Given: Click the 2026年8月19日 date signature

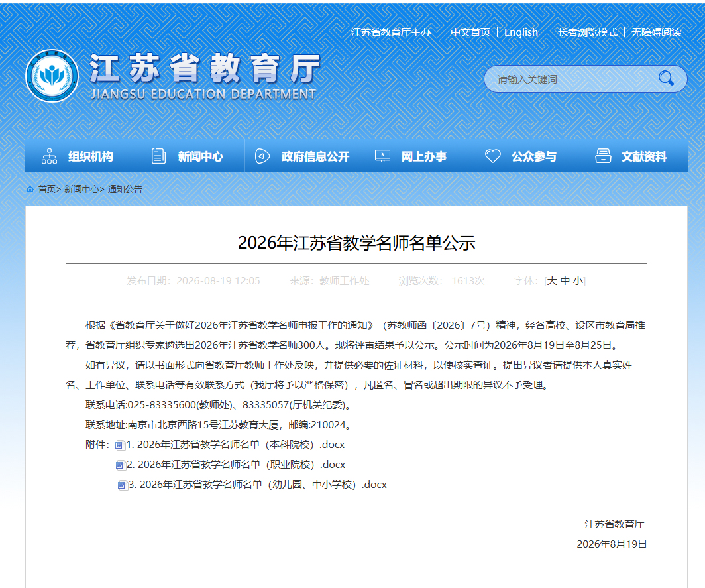Looking at the screenshot, I should coord(612,544).
